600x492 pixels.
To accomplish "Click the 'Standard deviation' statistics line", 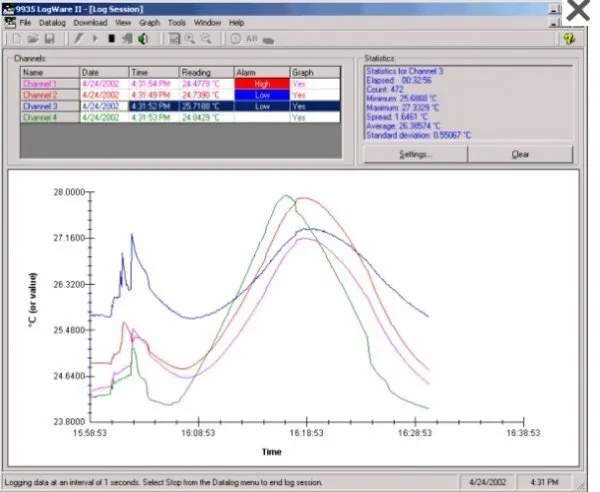I will (418, 135).
